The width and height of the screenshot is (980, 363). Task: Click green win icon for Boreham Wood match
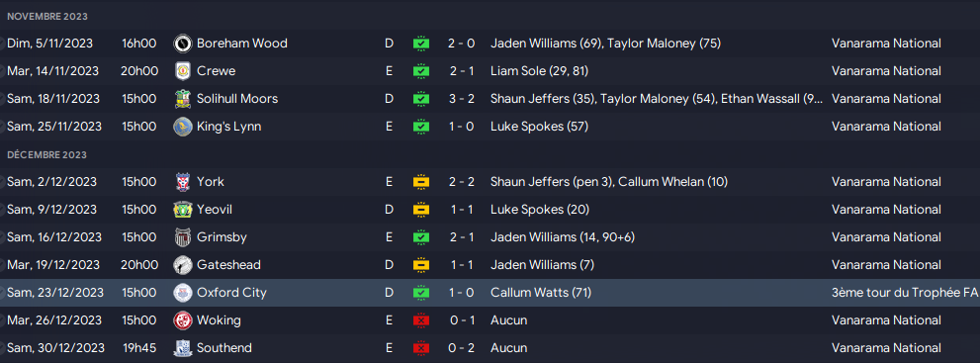[421, 44]
